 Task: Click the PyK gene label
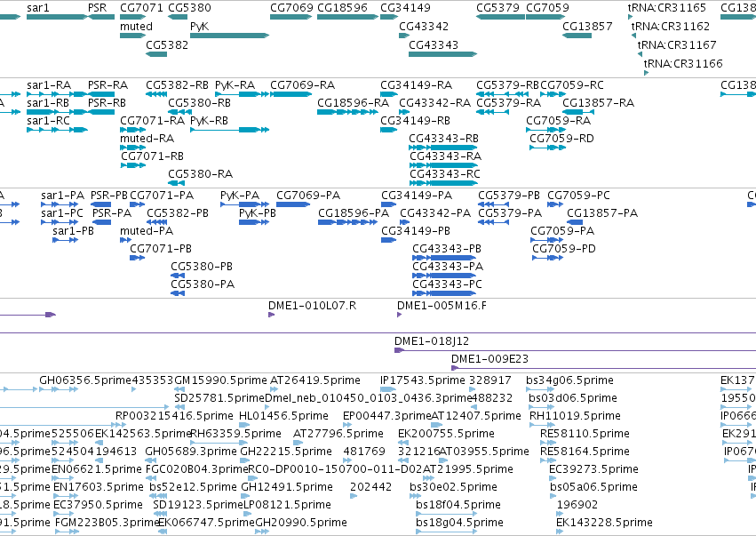[x=199, y=27]
